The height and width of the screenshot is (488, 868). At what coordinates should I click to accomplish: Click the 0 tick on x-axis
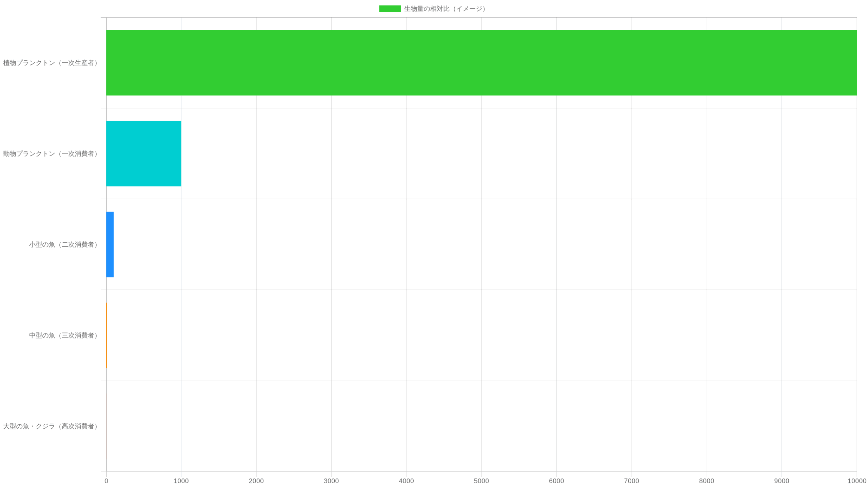click(x=106, y=481)
